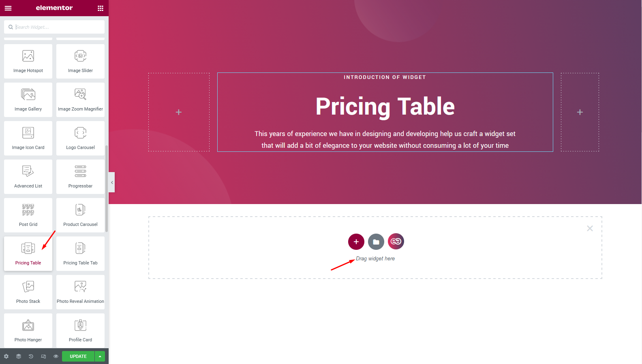Open the widget categories grid menu
642x364 pixels.
coord(100,8)
